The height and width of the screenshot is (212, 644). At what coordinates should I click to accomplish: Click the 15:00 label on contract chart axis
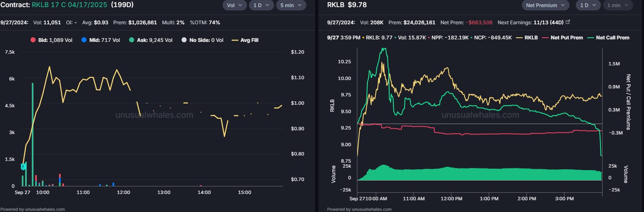click(x=244, y=192)
